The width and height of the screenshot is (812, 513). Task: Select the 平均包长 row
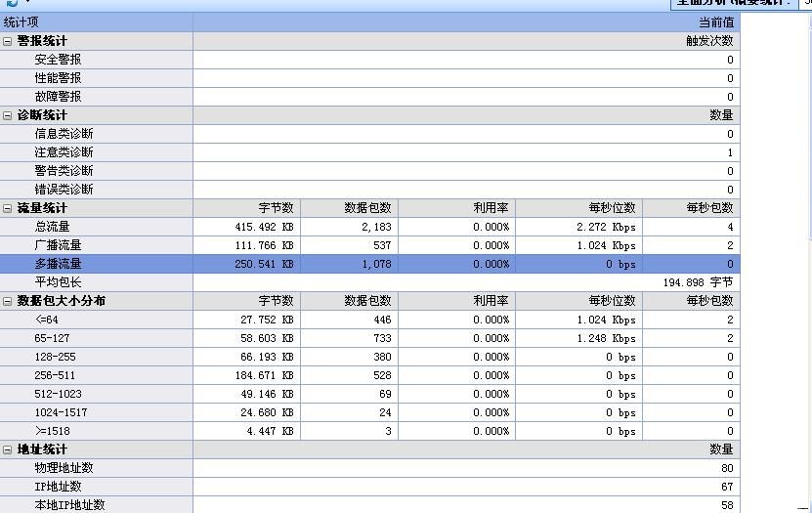point(59,282)
